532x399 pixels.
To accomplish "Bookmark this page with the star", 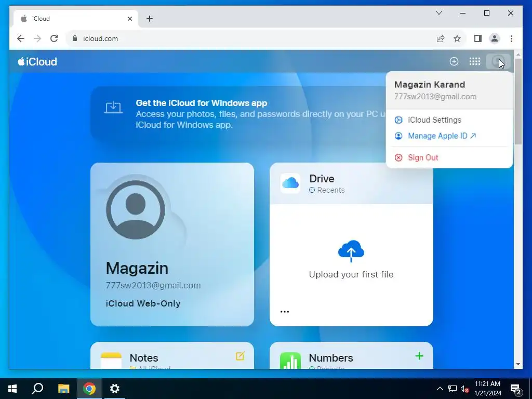I will tap(457, 38).
